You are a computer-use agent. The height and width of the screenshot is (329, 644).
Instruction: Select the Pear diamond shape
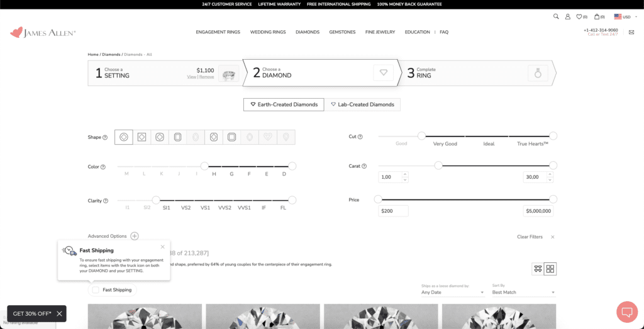tap(286, 137)
